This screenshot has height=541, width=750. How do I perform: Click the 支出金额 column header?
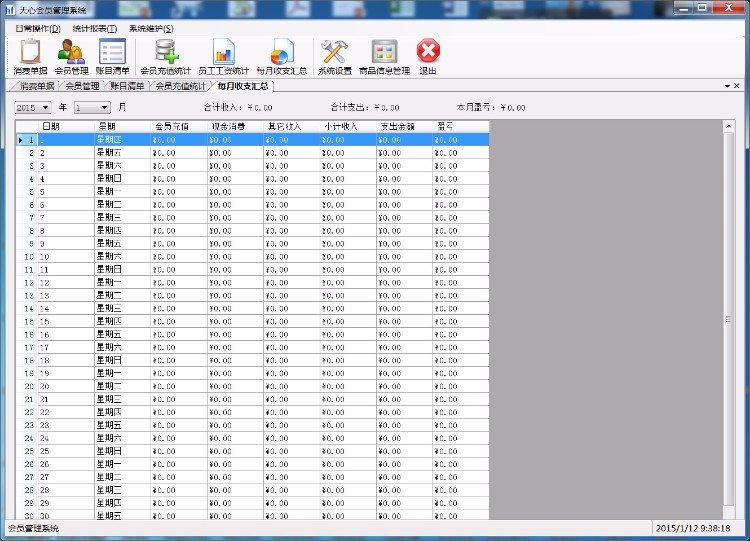[405, 126]
